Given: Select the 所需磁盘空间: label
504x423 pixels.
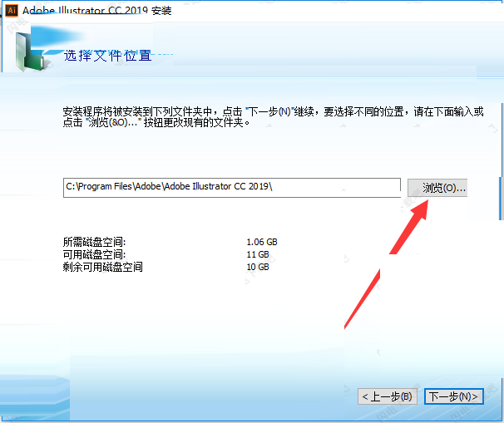Looking at the screenshot, I should (x=94, y=242).
